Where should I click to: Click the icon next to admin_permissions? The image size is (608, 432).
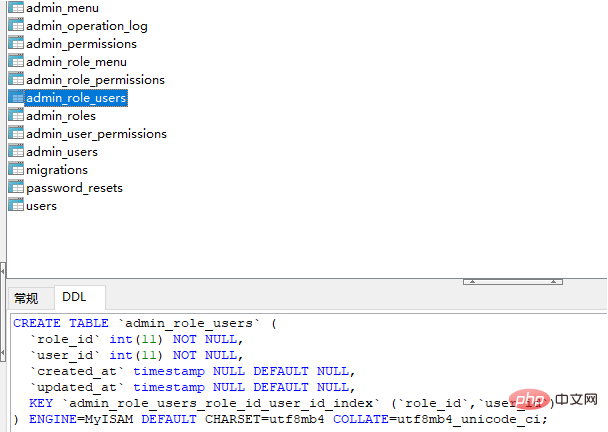(x=16, y=44)
